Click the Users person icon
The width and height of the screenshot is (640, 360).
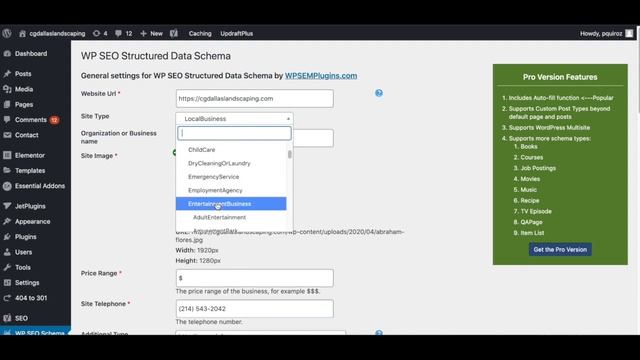coord(7,252)
